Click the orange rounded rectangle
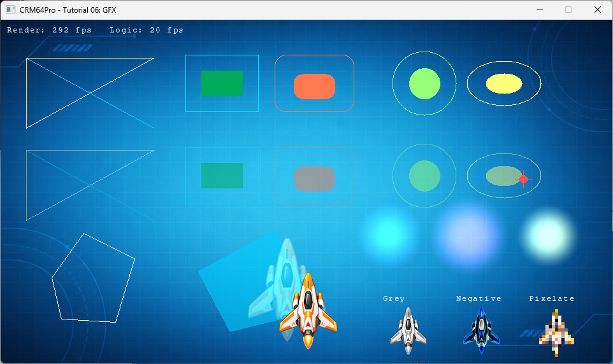613x364 pixels. [314, 87]
